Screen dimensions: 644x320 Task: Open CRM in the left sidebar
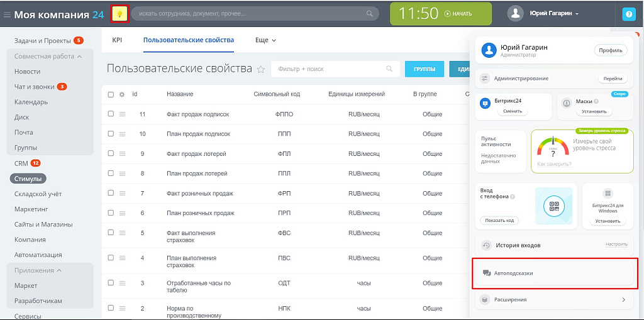(21, 163)
